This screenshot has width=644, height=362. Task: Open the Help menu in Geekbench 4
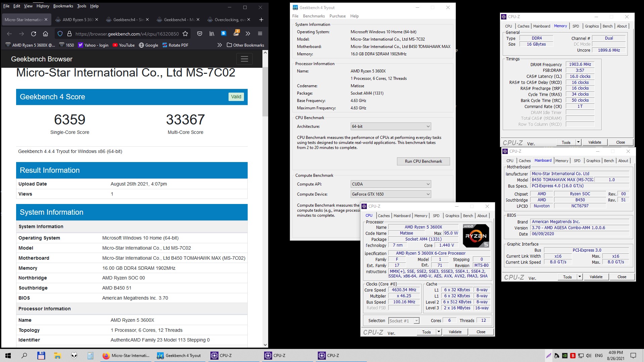coord(354,16)
